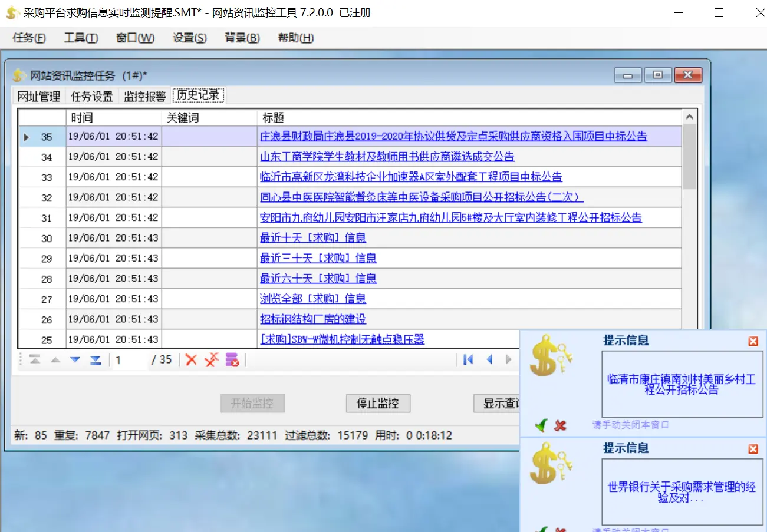Open link [求购]SBW-W微机控制无触点稳压器
Viewport: 767px width, 532px height.
(343, 339)
